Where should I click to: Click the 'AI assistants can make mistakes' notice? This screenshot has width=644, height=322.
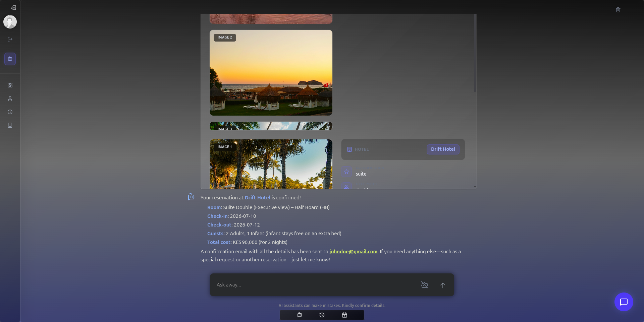click(x=332, y=306)
